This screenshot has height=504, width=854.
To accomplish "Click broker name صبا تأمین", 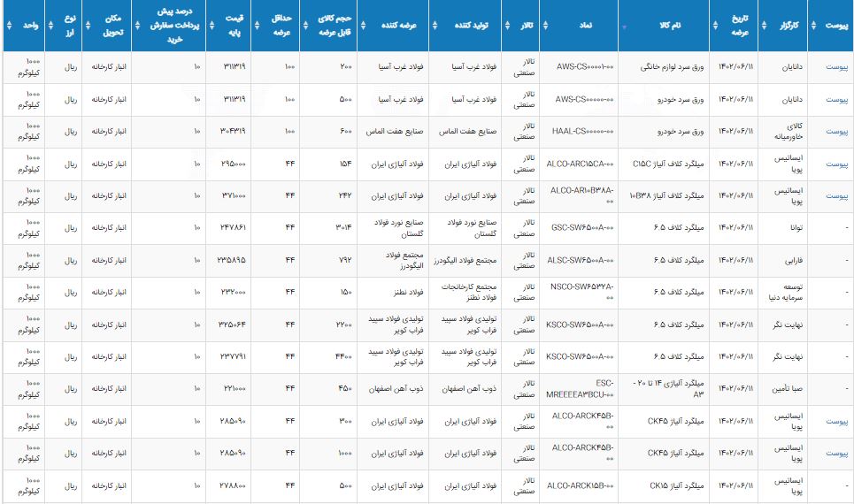I will point(787,389).
